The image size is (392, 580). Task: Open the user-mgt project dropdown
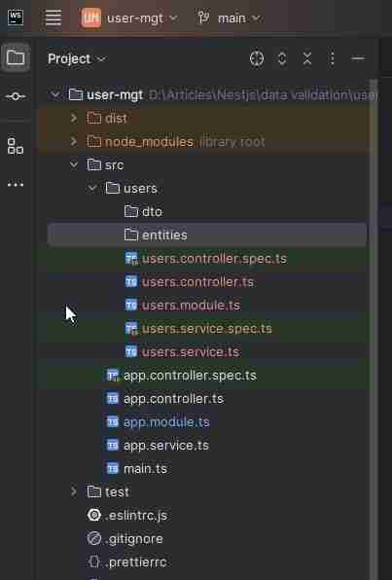coord(129,18)
